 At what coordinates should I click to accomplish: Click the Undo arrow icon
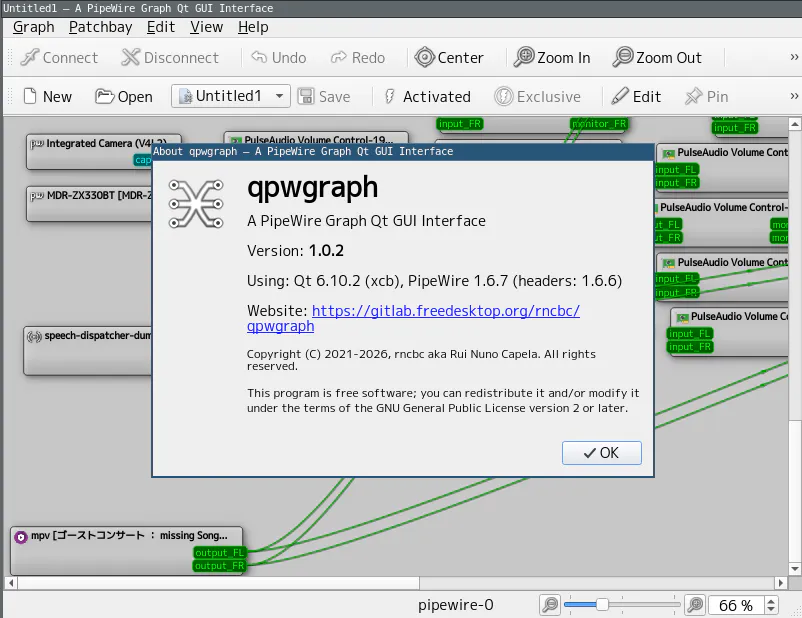pyautogui.click(x=259, y=57)
